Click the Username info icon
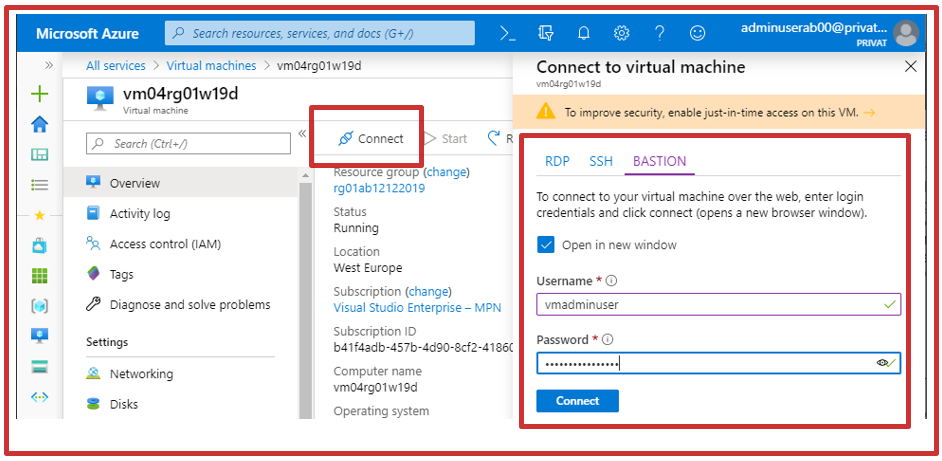This screenshot has width=942, height=461. 612,281
